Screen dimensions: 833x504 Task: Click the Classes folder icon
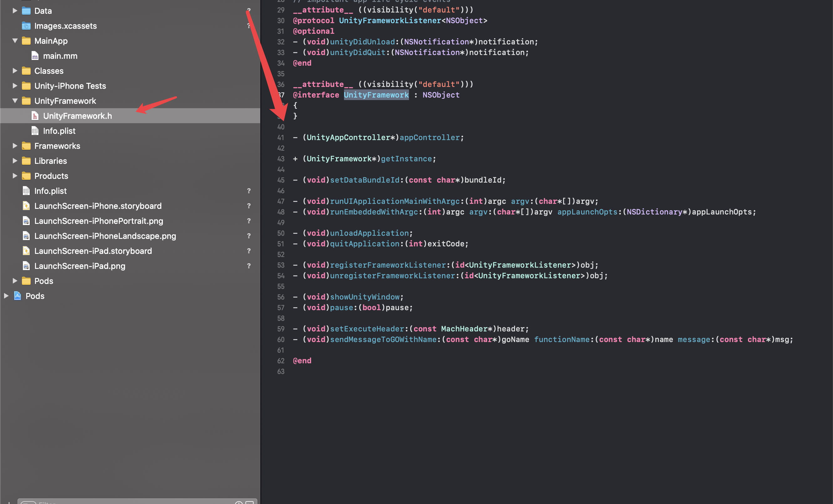(26, 71)
